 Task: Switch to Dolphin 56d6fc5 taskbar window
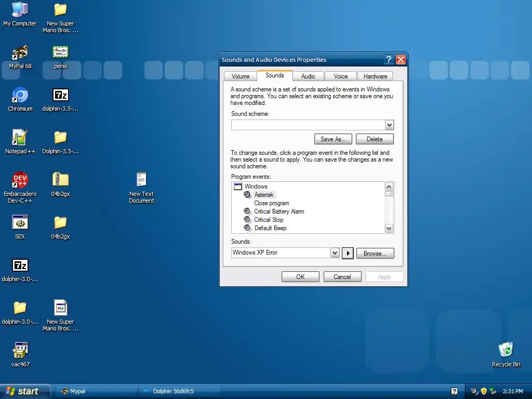click(x=180, y=391)
